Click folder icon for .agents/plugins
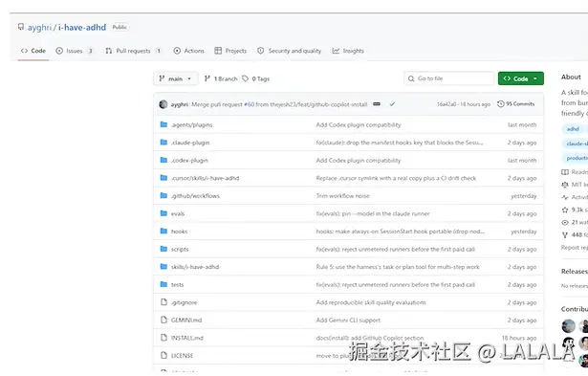The image size is (588, 376). click(163, 124)
